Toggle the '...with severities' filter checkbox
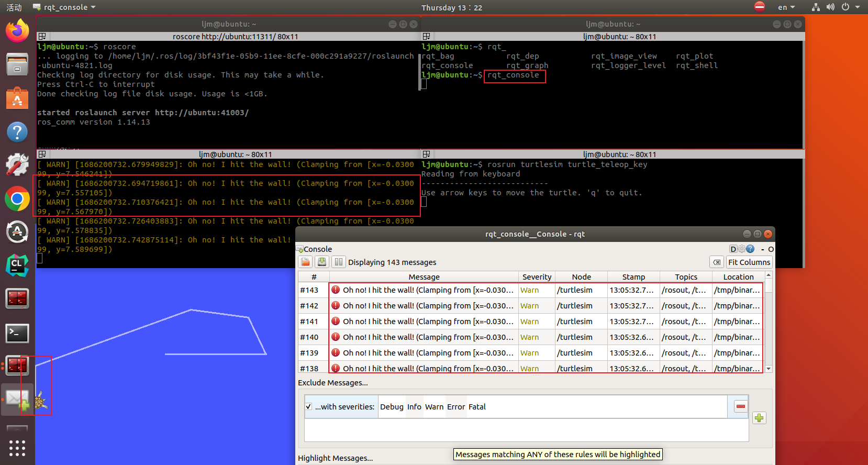868x465 pixels. [309, 406]
